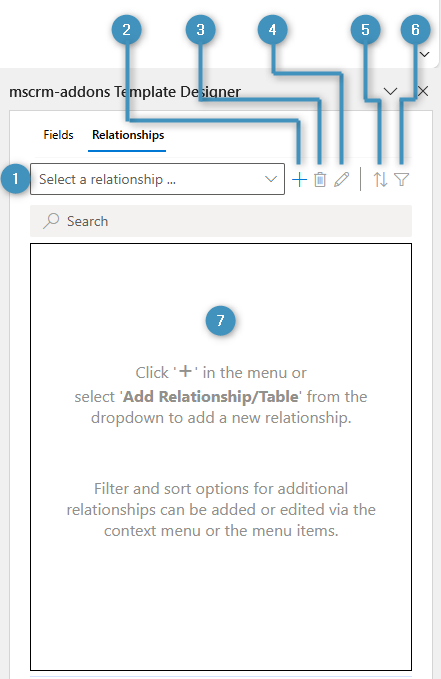Click the trash can delete relationship icon
Image resolution: width=441 pixels, height=679 pixels.
pos(320,179)
